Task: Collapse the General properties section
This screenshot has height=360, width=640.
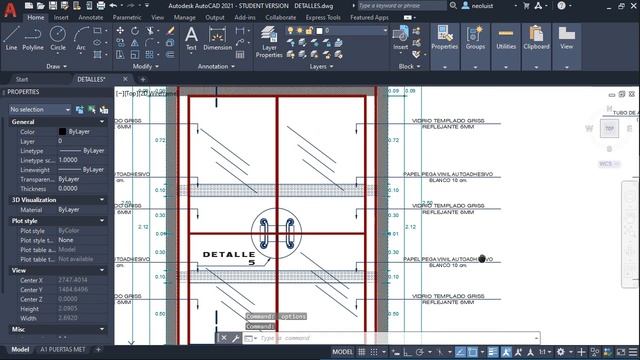Action: (x=102, y=122)
